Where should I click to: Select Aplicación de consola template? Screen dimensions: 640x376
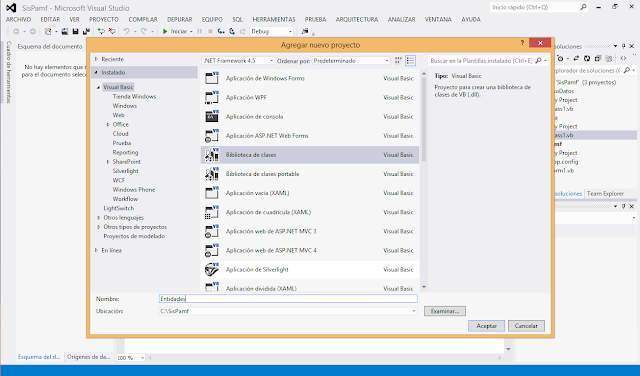click(310, 117)
